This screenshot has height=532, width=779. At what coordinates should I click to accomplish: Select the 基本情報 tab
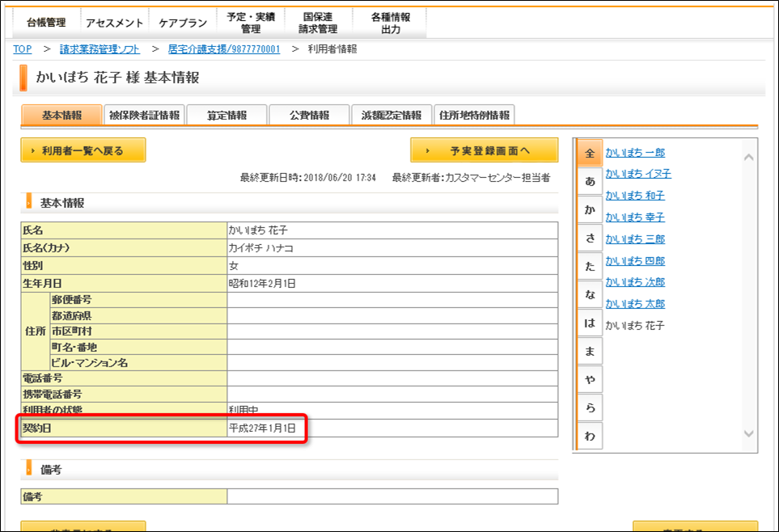coord(61,116)
